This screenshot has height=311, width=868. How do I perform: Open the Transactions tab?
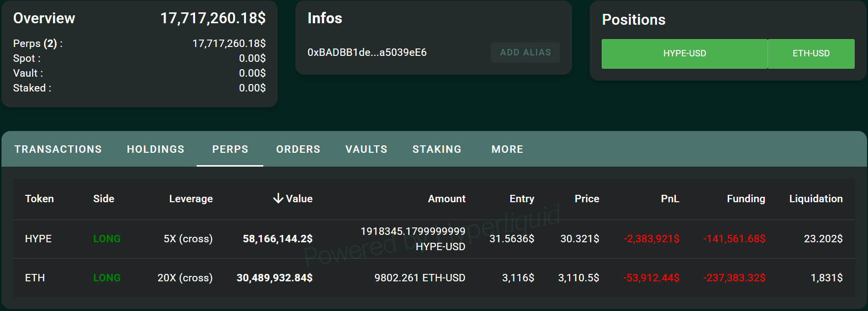click(x=58, y=149)
